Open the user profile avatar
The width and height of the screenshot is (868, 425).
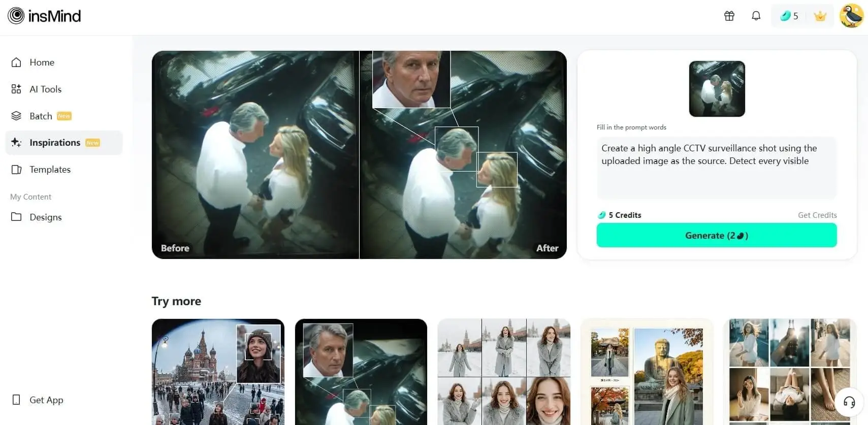pos(851,16)
